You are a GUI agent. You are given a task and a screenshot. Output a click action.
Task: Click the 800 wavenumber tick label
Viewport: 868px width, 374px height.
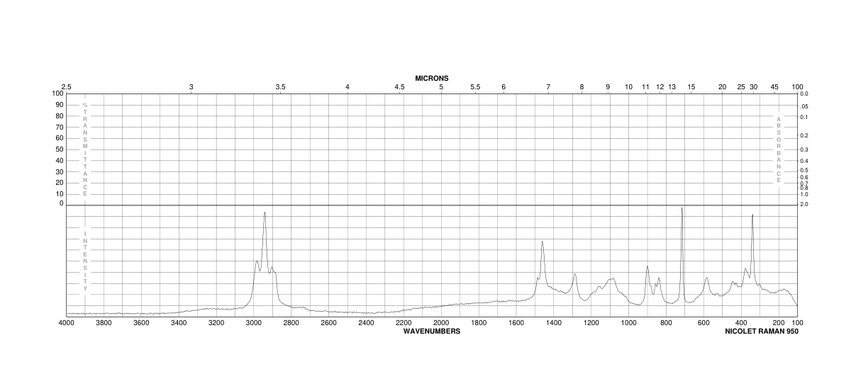pyautogui.click(x=666, y=323)
